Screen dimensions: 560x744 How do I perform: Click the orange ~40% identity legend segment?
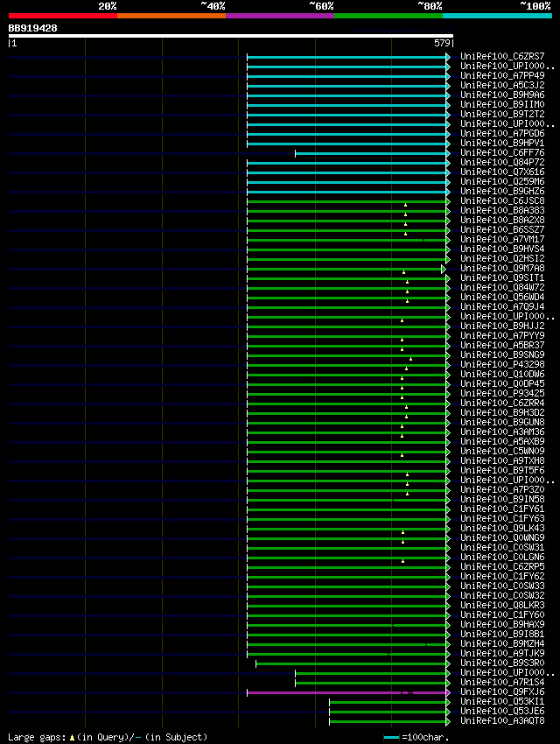coord(171,16)
